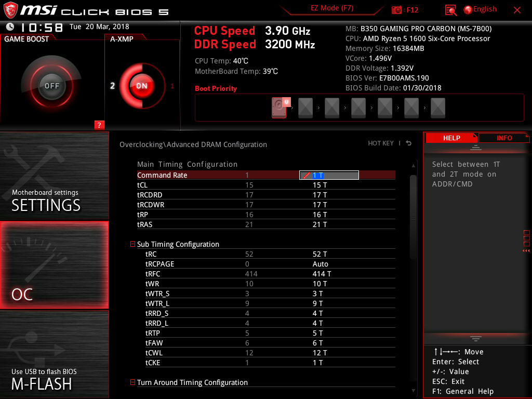Image resolution: width=532 pixels, height=399 pixels.
Task: Edit the tWTR_S 3 T value
Action: pyautogui.click(x=317, y=294)
